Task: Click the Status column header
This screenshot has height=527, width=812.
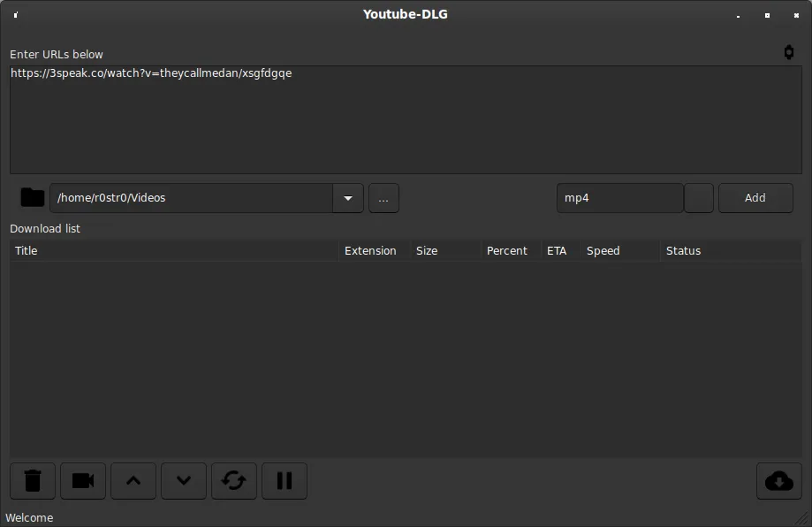Action: point(731,251)
